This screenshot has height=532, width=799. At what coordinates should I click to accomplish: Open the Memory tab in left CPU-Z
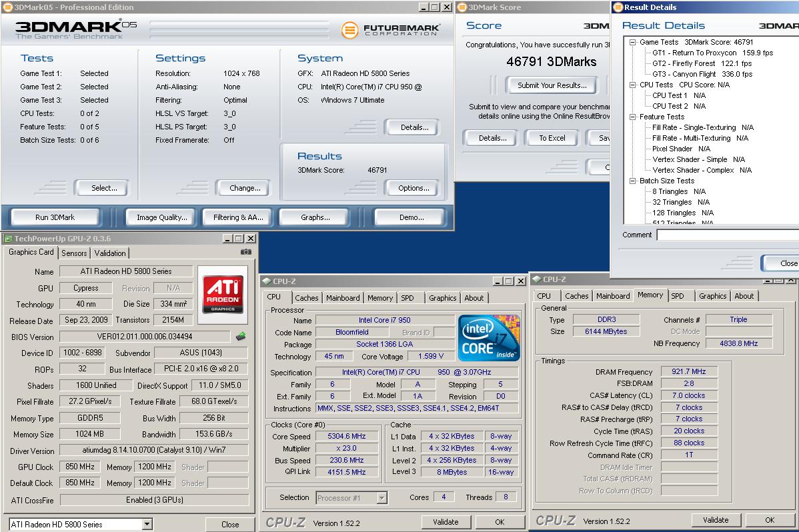[x=380, y=297]
